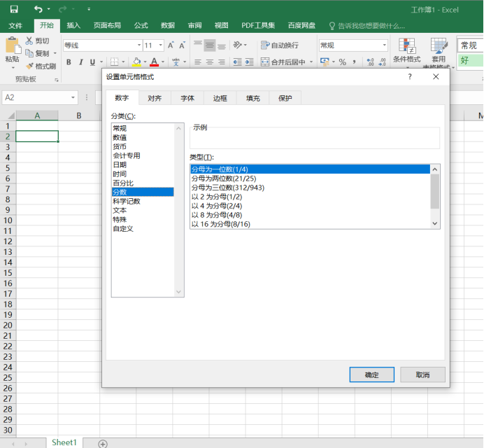Screen dimensions: 484x448
Task: Click the phonetic guide 文 icon
Action: coord(176,62)
